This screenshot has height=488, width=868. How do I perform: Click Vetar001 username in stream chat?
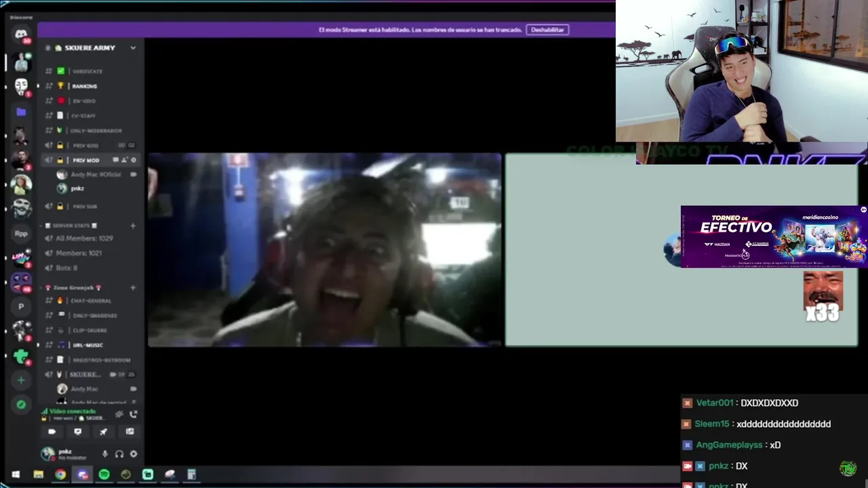pyautogui.click(x=715, y=403)
